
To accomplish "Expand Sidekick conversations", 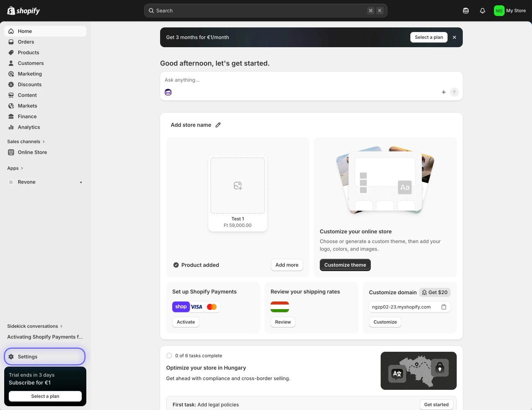I will (x=35, y=326).
